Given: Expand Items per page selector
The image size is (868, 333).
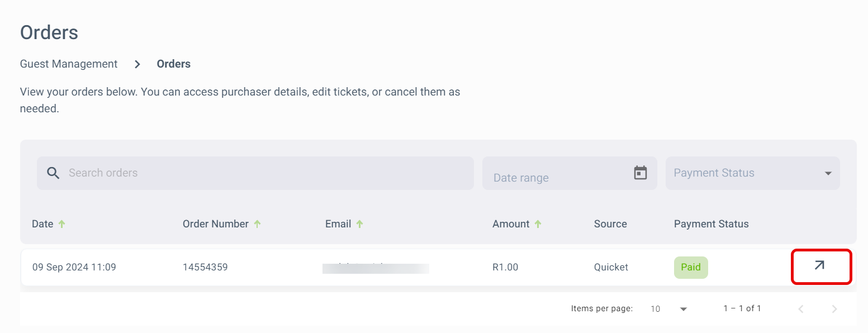Looking at the screenshot, I should pyautogui.click(x=668, y=308).
